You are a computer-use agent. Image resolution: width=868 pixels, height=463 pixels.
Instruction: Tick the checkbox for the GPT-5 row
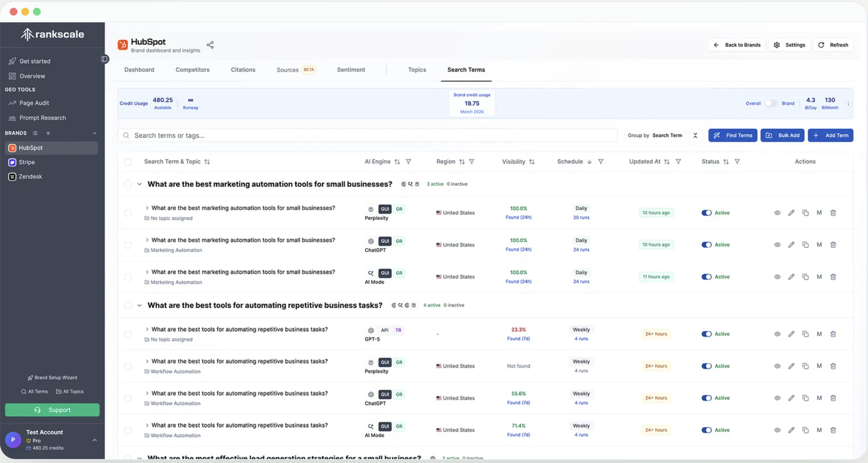[128, 334]
